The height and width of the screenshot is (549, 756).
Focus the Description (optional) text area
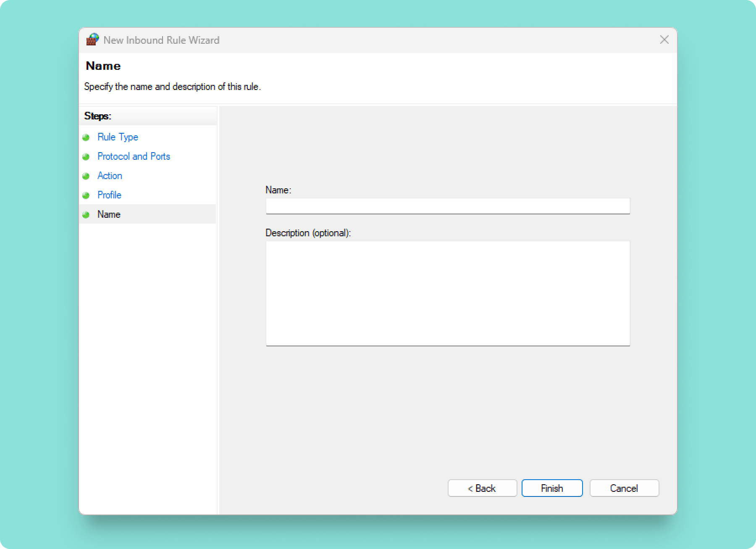click(x=448, y=293)
